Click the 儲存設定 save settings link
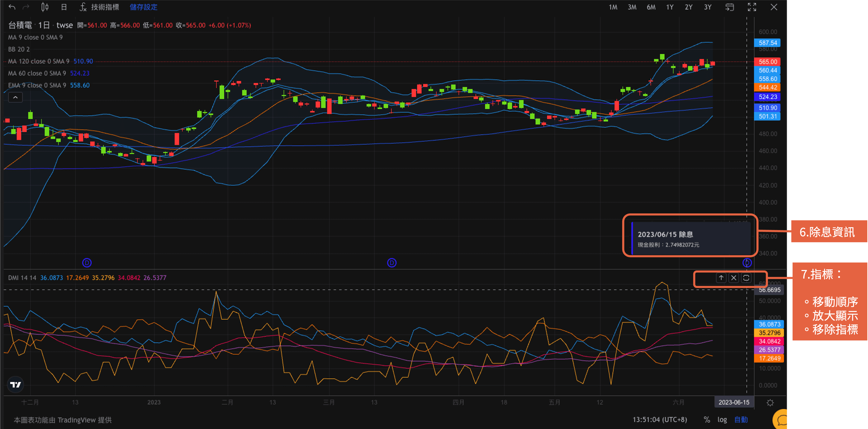Screen dimensions: 868x429 point(143,7)
